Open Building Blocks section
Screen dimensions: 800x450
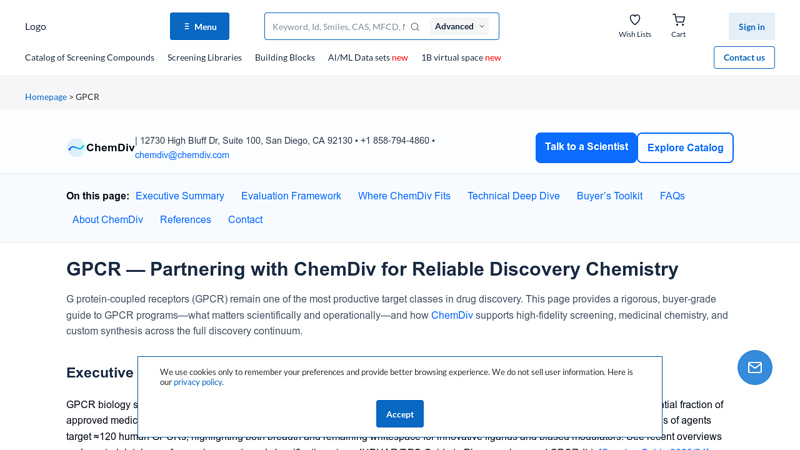285,58
